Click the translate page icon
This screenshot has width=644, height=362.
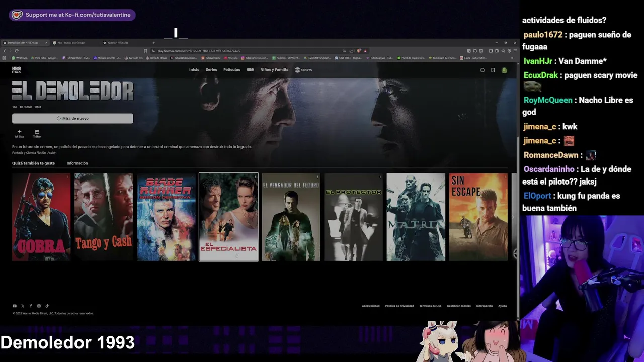344,51
